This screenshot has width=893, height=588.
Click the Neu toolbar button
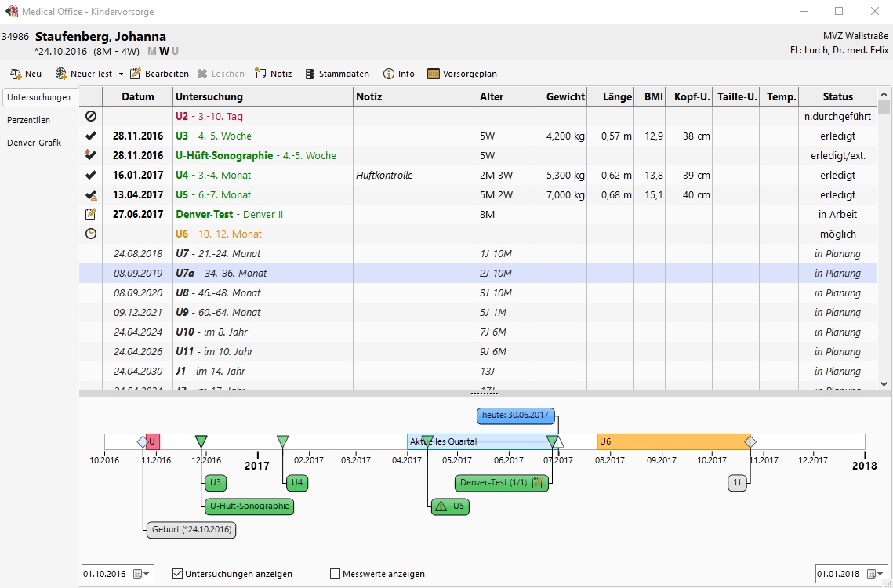point(26,74)
